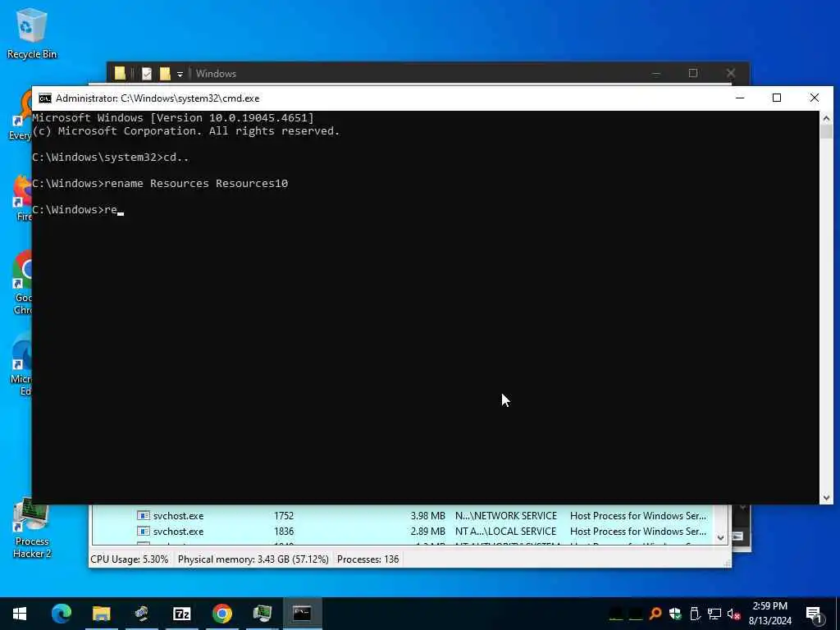Viewport: 840px width, 630px height.
Task: Click Processes: 136 status entry
Action: point(367,559)
